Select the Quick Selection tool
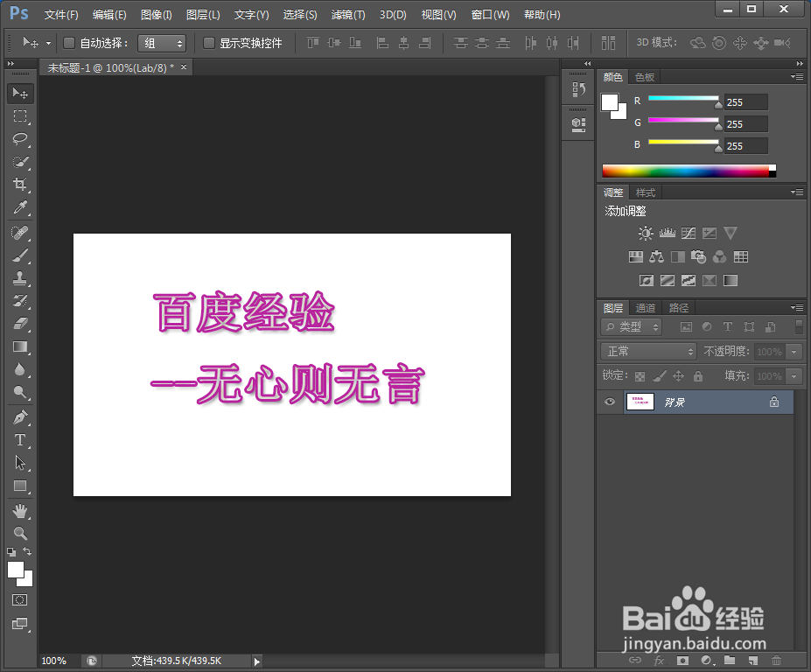The image size is (811, 672). coord(20,161)
